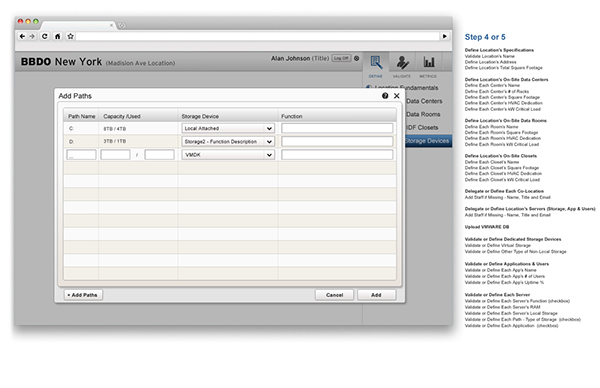Click the 3TB / 1TB capacity cell
The height and width of the screenshot is (388, 600).
click(x=114, y=142)
